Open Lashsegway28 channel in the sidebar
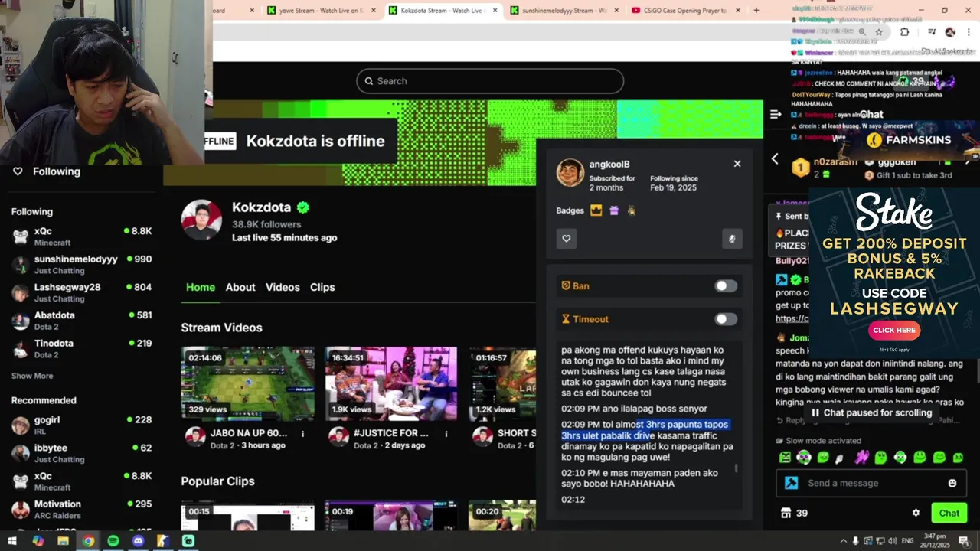This screenshot has height=551, width=980. tap(81, 292)
